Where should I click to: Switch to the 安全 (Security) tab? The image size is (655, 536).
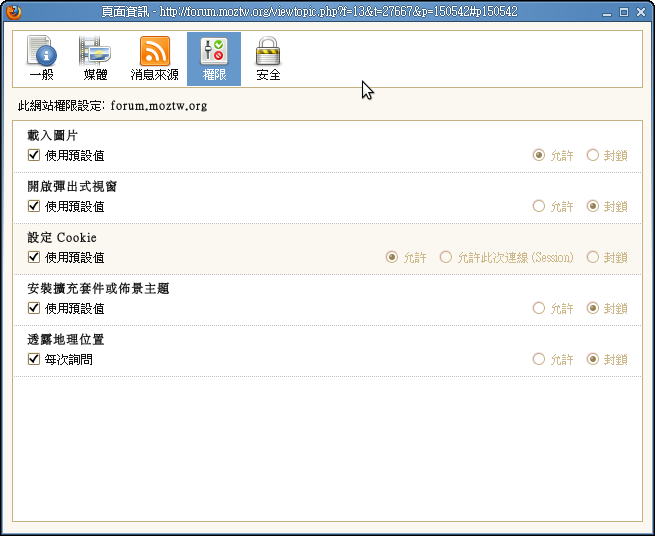tap(268, 59)
